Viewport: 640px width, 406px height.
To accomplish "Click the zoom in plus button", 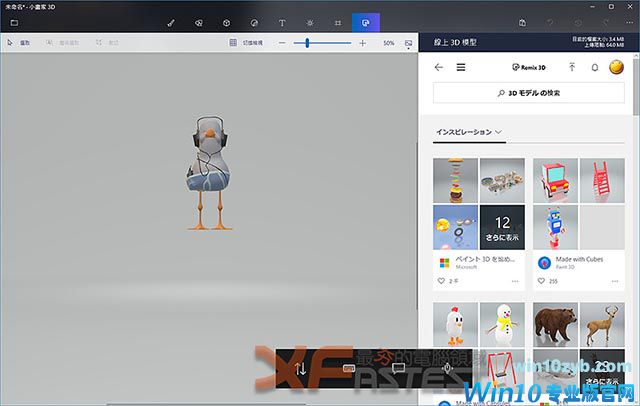I will [x=362, y=43].
